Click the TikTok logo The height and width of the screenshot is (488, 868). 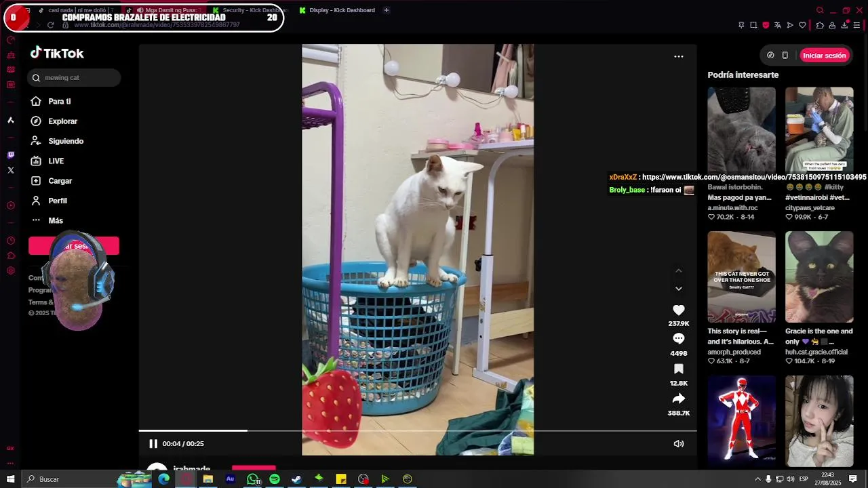(x=57, y=53)
